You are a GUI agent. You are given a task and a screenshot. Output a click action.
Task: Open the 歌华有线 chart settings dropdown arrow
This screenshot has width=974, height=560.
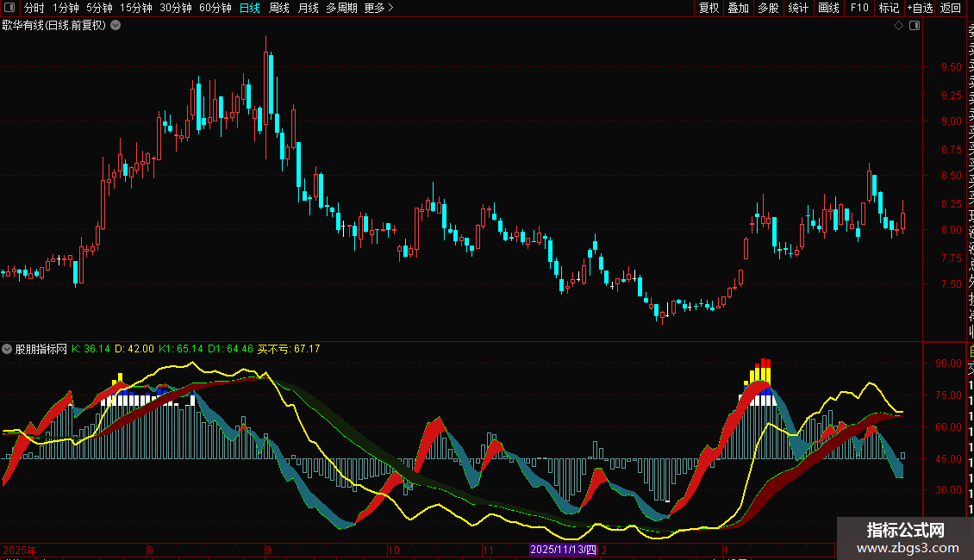coord(116,26)
